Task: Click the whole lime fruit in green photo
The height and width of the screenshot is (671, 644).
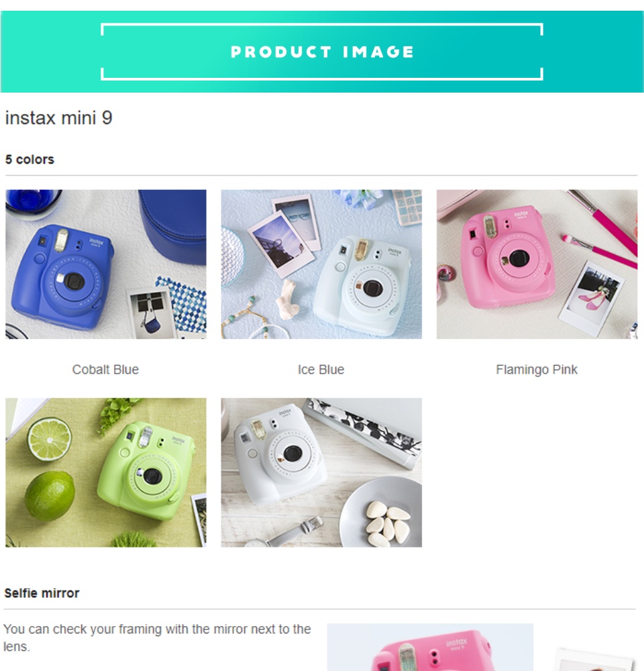Action: tap(50, 496)
